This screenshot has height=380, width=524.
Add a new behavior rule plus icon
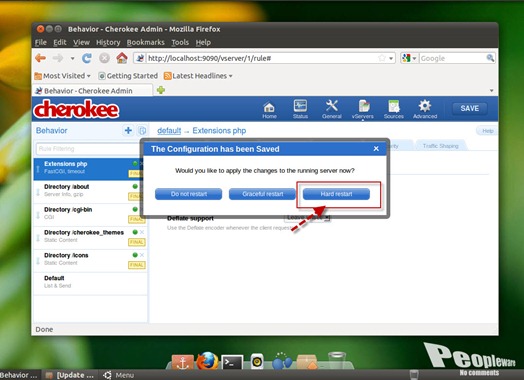click(x=128, y=130)
